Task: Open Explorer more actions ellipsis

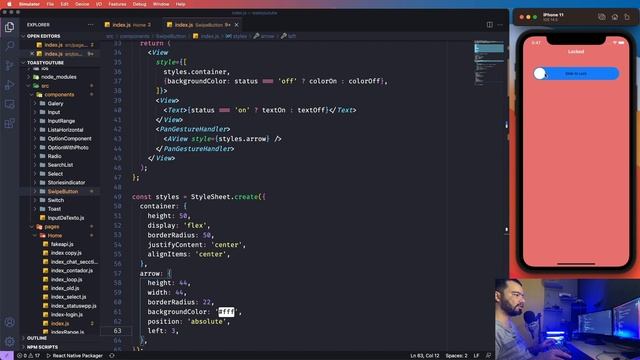Action: point(91,25)
